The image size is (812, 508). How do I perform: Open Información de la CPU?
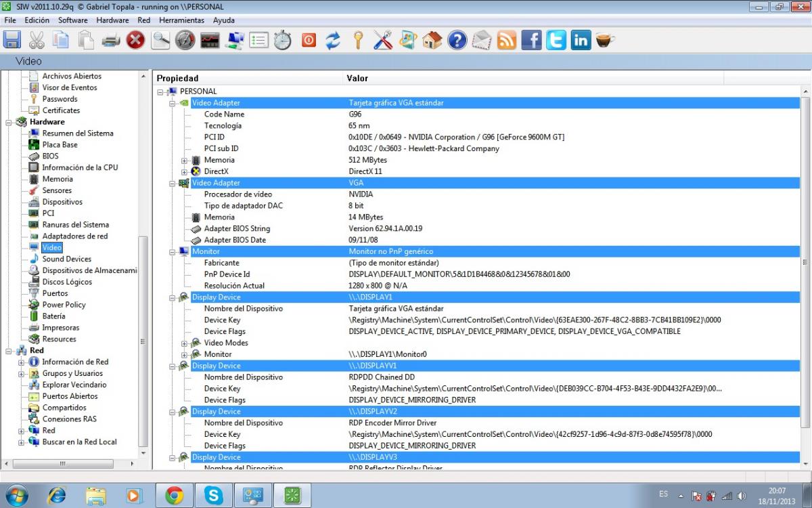click(80, 167)
